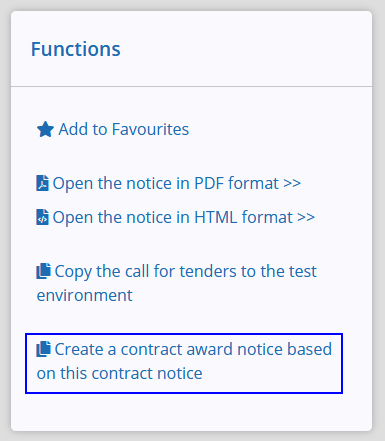Create a contract award notice from this notice
Image resolution: width=385 pixels, height=441 pixels.
pyautogui.click(x=184, y=361)
